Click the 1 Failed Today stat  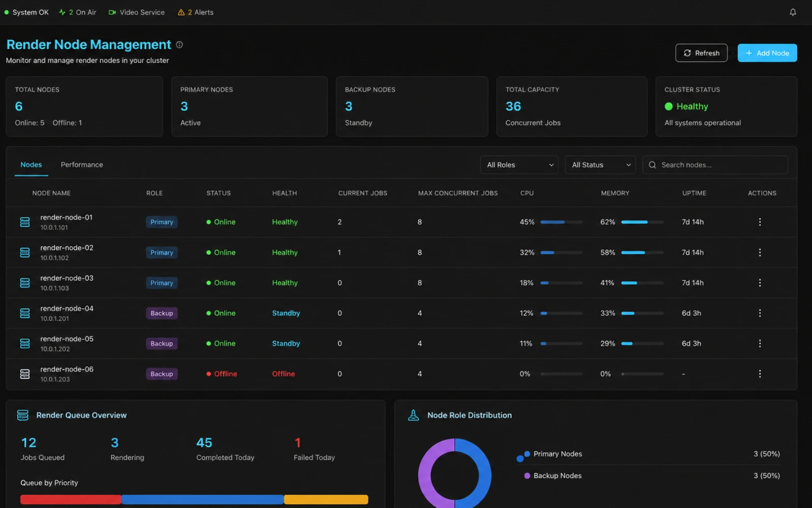coord(314,449)
